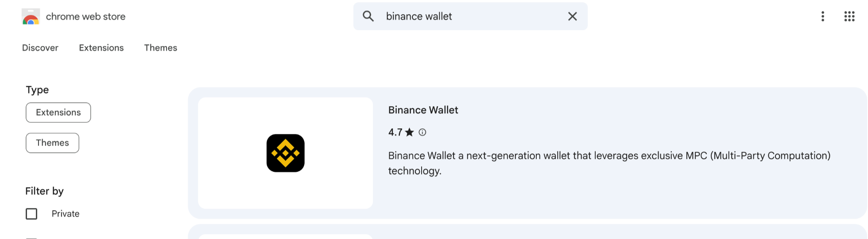This screenshot has width=868, height=239.
Task: Click the Chrome Web Store rainbow logo
Action: tap(31, 17)
